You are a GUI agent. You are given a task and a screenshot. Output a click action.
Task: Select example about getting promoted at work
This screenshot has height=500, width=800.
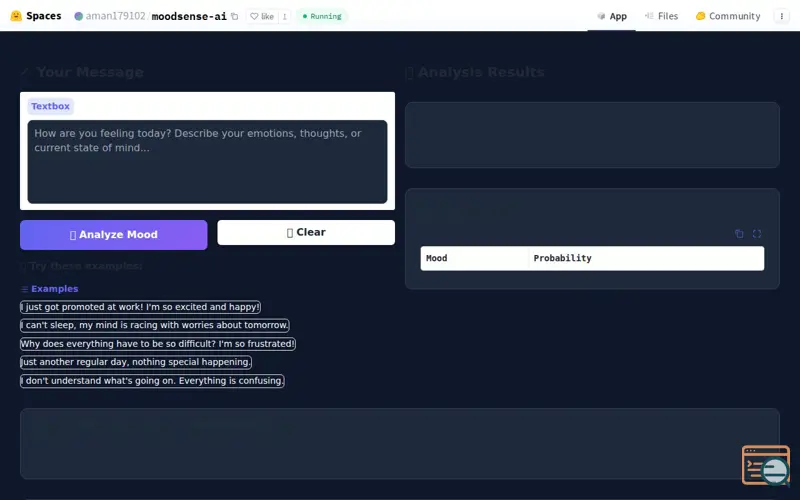tap(140, 307)
